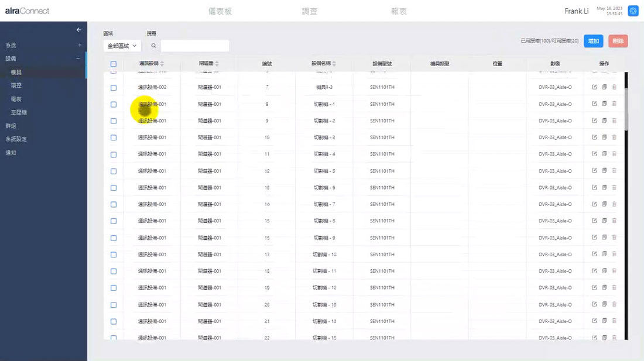Edit the row numbered 9

click(x=594, y=121)
